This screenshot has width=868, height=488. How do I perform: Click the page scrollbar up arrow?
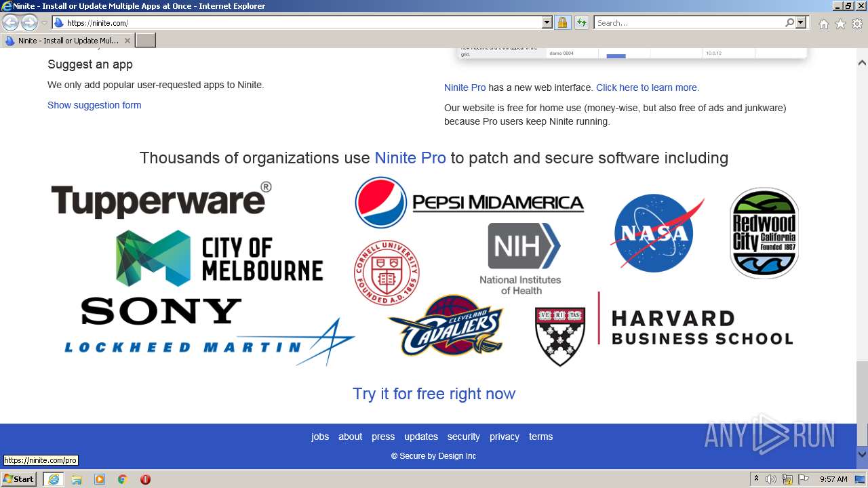click(862, 63)
